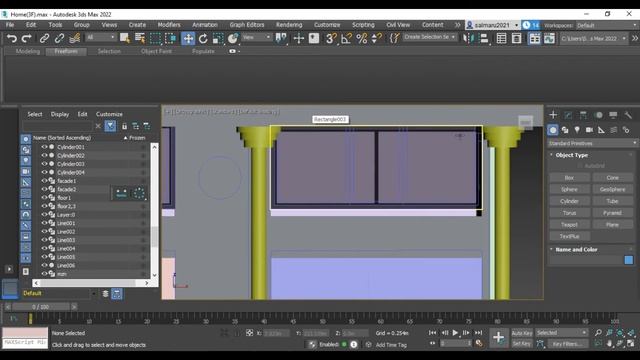Toggle Angle Snap in the toolbar
Viewport: 640px width, 360px height.
346,38
